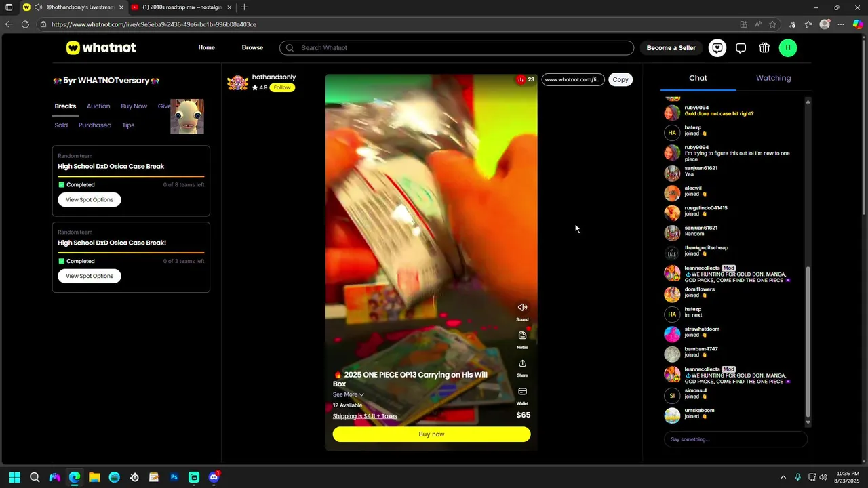
Task: Select the Breaks tab
Action: 65,106
